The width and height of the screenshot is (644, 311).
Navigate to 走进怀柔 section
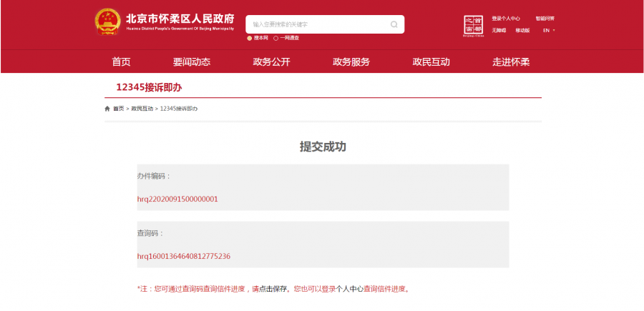click(511, 61)
